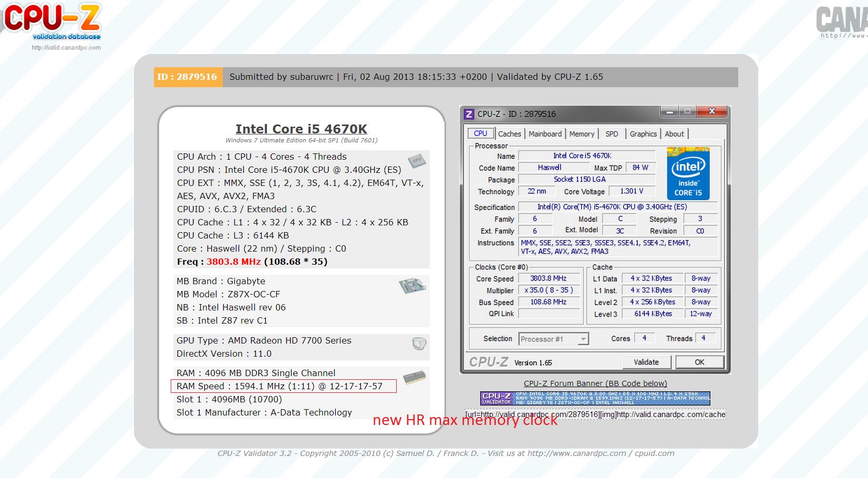Click the Core Voltage value 1.301 V

click(x=632, y=191)
